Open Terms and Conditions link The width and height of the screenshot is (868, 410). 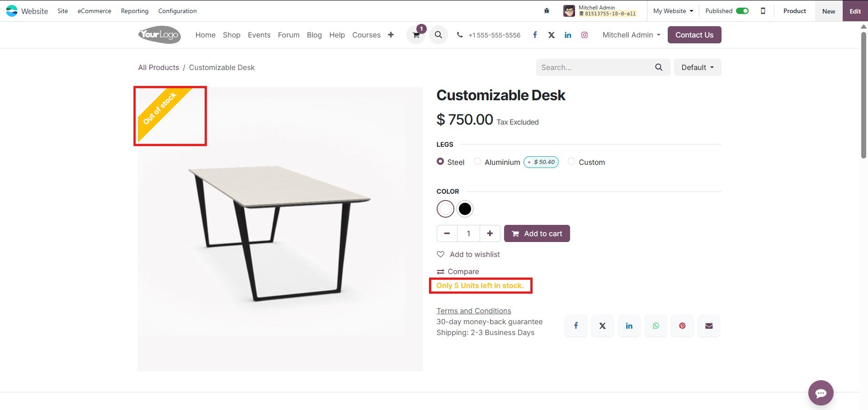coord(473,311)
